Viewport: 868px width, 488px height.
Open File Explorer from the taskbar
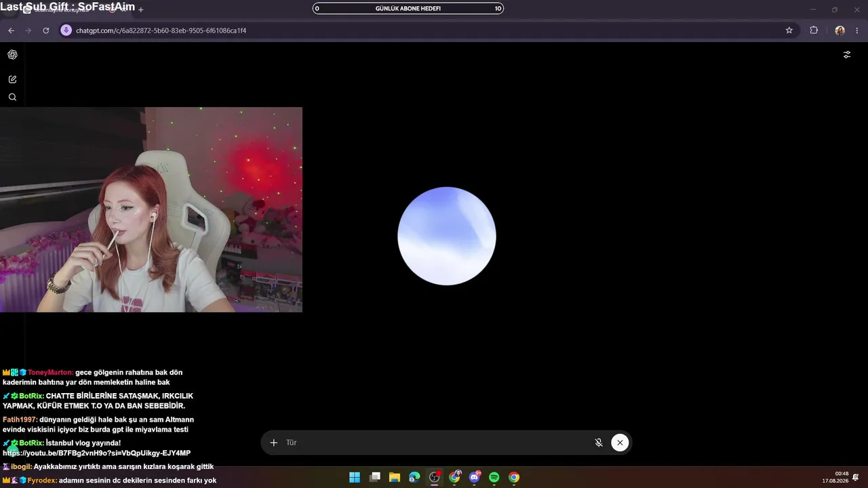(395, 477)
